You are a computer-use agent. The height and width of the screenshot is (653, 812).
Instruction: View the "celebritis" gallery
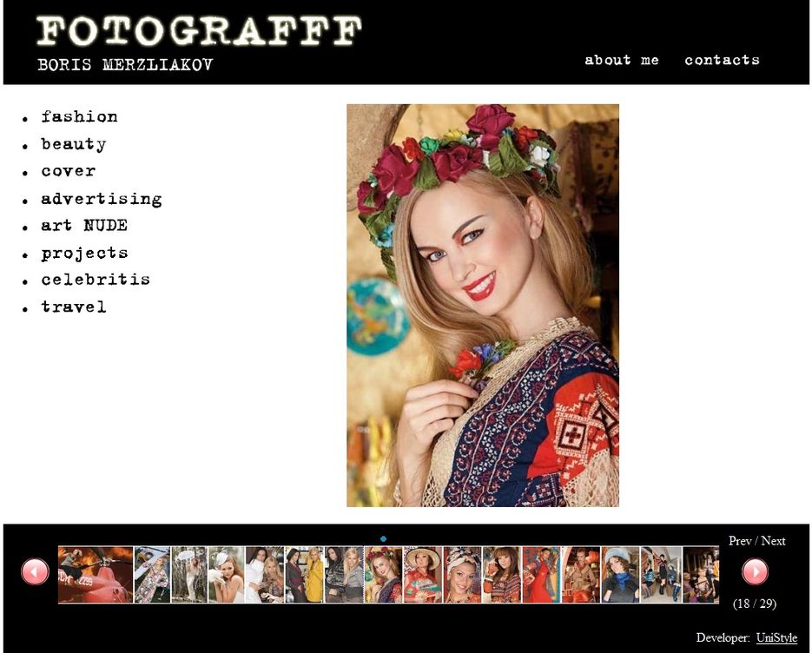(96, 280)
